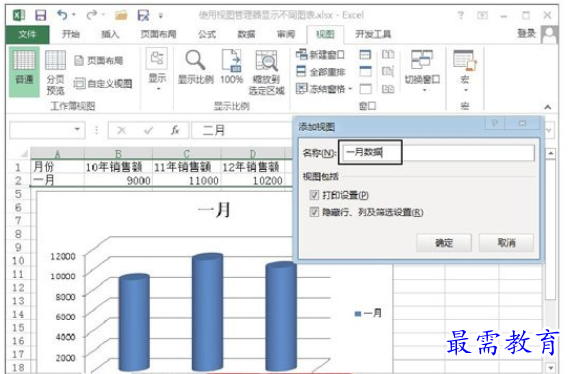Open Switch Windows (切换窗口) dropdown
The image size is (568, 374).
click(x=422, y=70)
